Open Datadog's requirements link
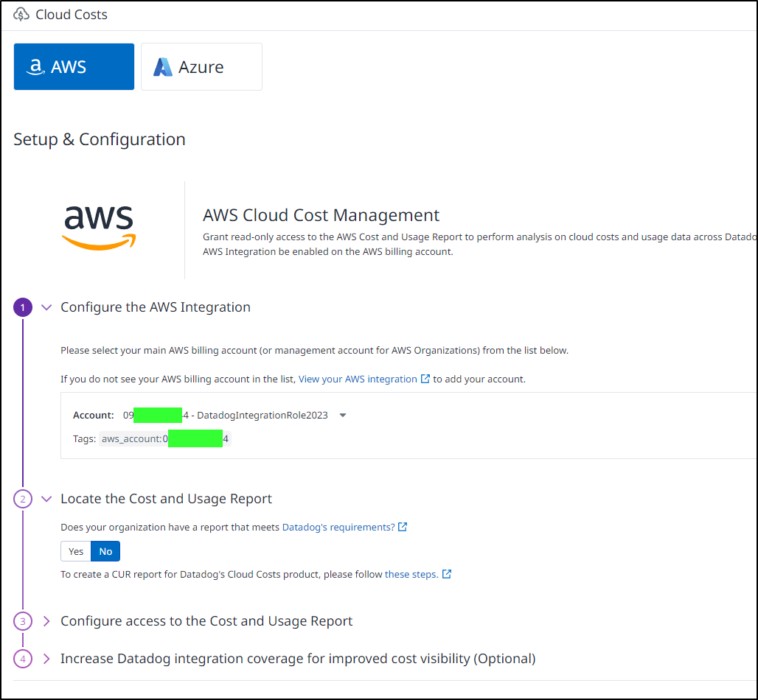Image resolution: width=758 pixels, height=700 pixels. coord(338,528)
